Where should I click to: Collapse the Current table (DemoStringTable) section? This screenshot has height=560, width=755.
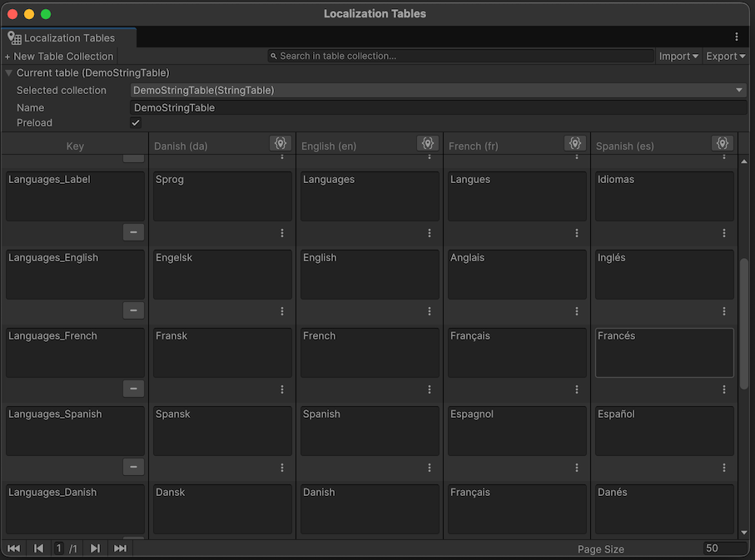pyautogui.click(x=7, y=72)
